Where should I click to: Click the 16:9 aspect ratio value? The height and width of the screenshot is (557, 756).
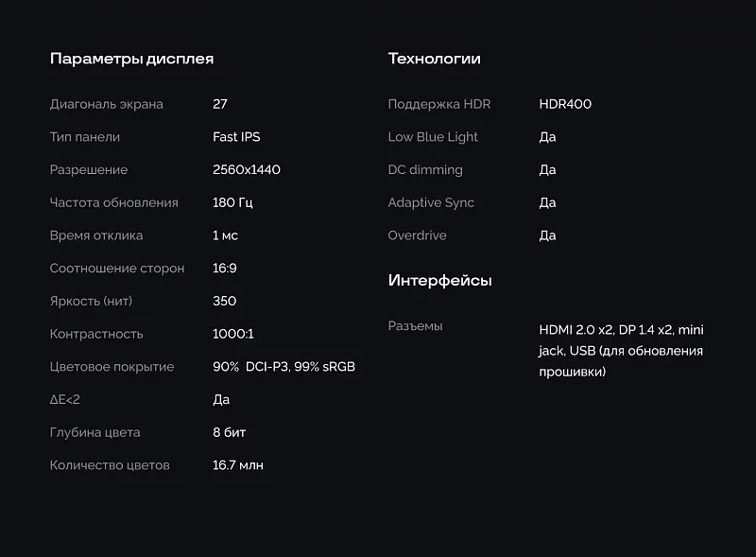coord(225,269)
